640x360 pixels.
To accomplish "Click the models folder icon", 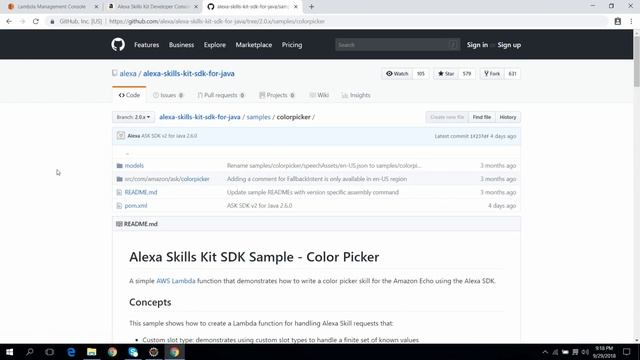I will tap(120, 166).
